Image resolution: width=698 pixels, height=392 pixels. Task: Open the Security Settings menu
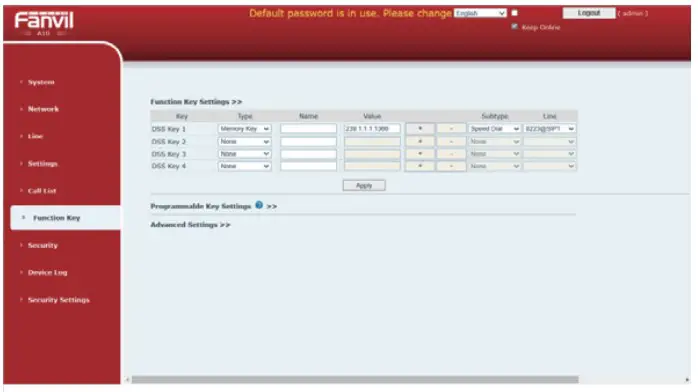tap(59, 300)
